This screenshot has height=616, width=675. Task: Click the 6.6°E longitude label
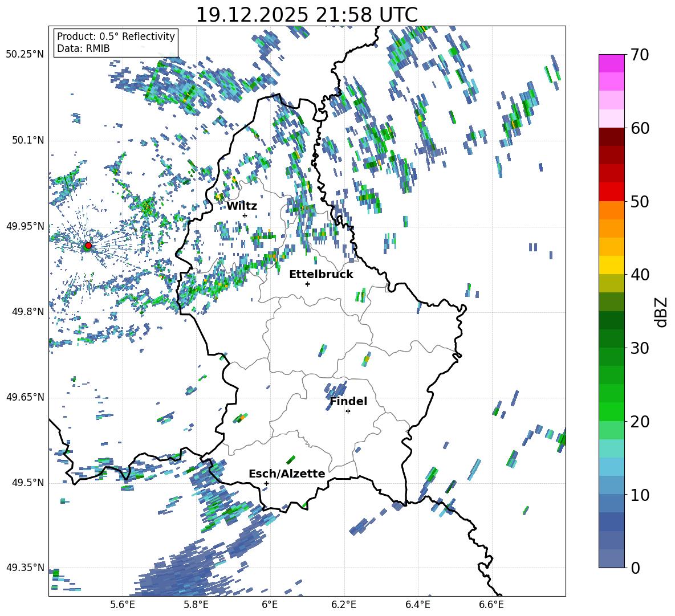pos(491,605)
